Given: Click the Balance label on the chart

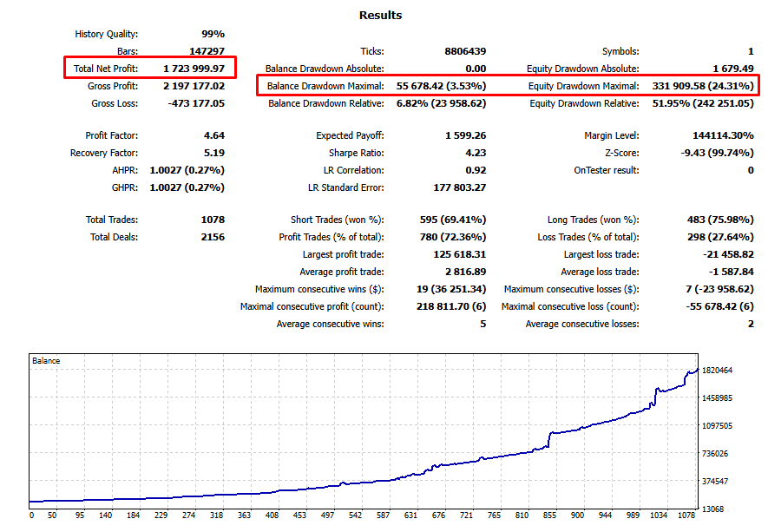Looking at the screenshot, I should pyautogui.click(x=46, y=360).
